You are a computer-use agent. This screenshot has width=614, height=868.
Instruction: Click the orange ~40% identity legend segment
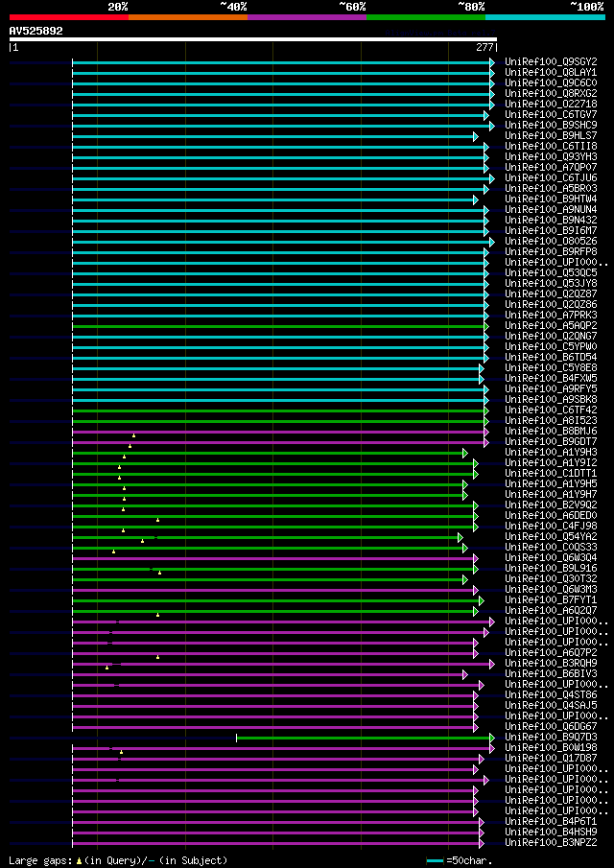tap(188, 17)
